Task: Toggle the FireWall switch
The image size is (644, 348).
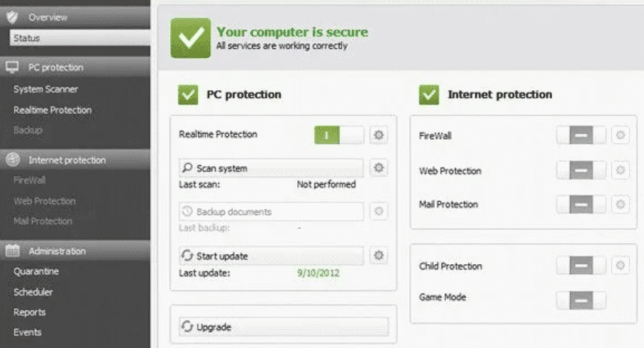Action: (x=581, y=135)
